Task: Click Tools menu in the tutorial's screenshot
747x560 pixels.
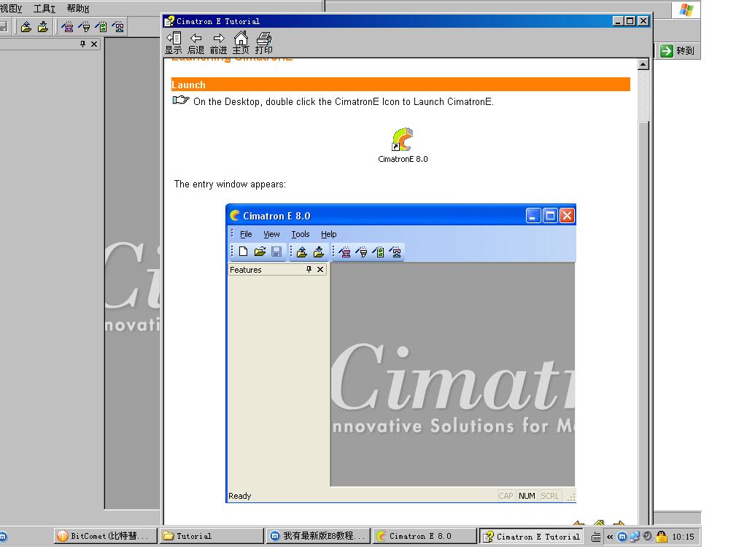Action: 301,234
